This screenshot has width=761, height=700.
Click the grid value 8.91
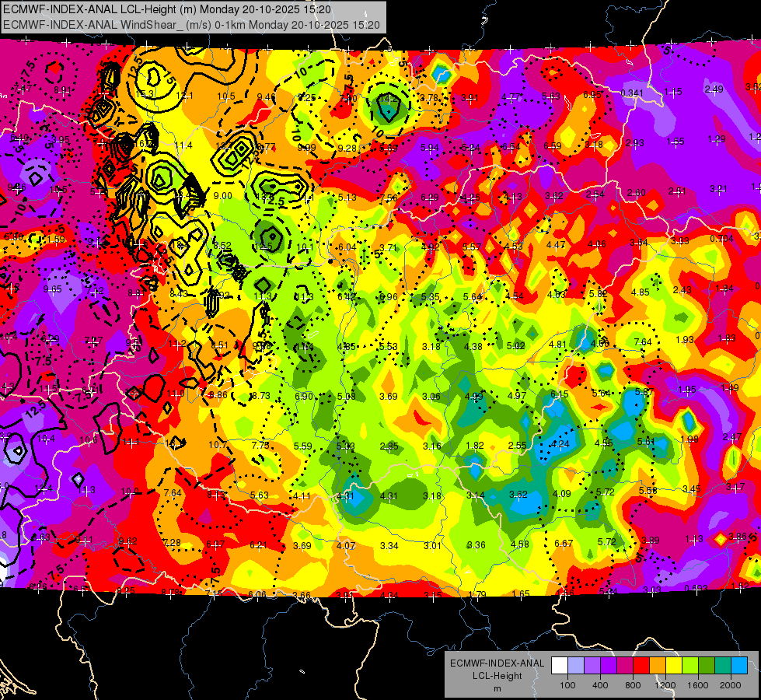(63, 90)
